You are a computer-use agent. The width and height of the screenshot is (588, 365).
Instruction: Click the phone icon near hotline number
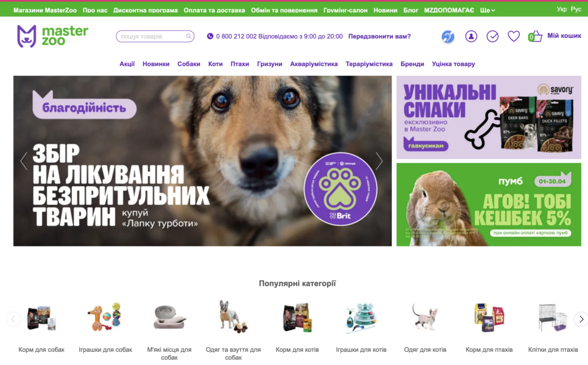[210, 36]
